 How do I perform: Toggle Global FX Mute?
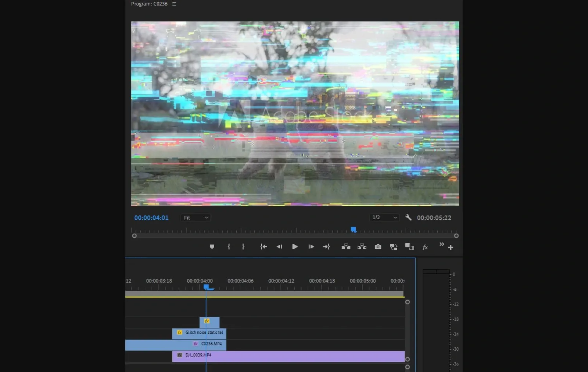[x=425, y=247]
